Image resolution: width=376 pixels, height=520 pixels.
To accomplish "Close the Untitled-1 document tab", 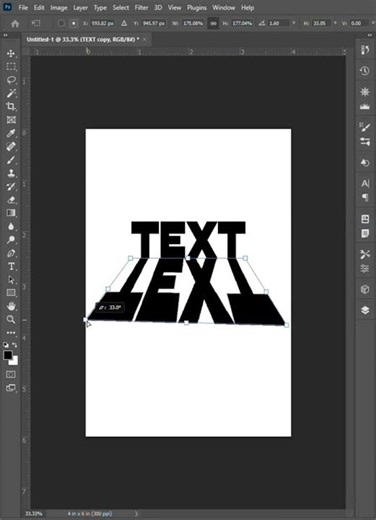I will coord(145,39).
